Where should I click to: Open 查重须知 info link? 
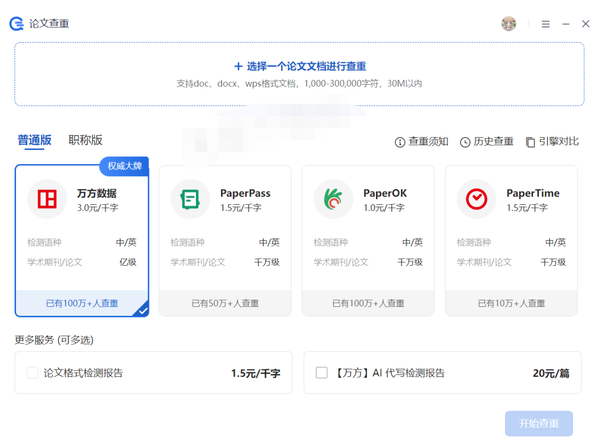click(421, 142)
